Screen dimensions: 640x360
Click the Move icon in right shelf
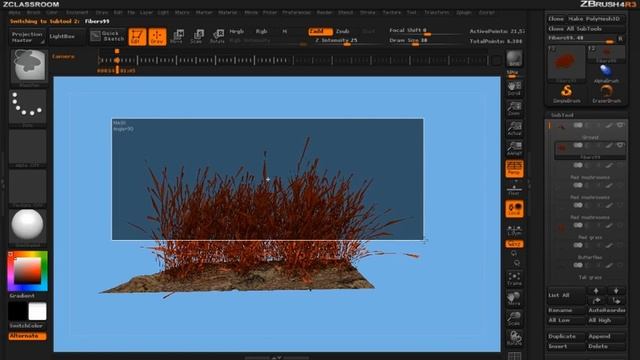514,299
